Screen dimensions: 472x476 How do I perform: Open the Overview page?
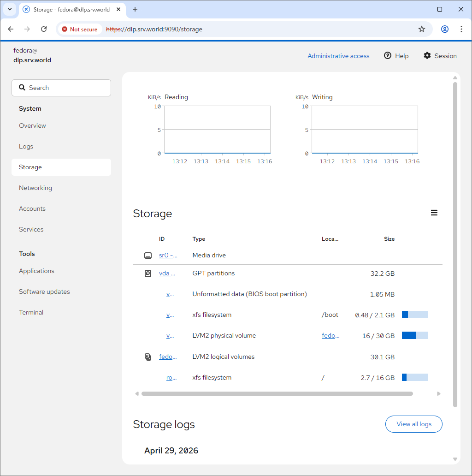[x=32, y=125]
